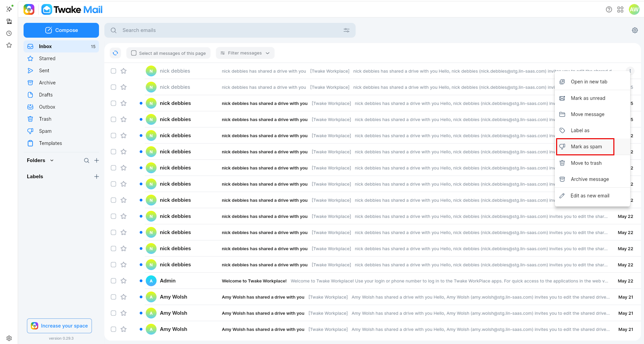644x344 pixels.
Task: Search folders using the magnifier icon
Action: (x=87, y=160)
